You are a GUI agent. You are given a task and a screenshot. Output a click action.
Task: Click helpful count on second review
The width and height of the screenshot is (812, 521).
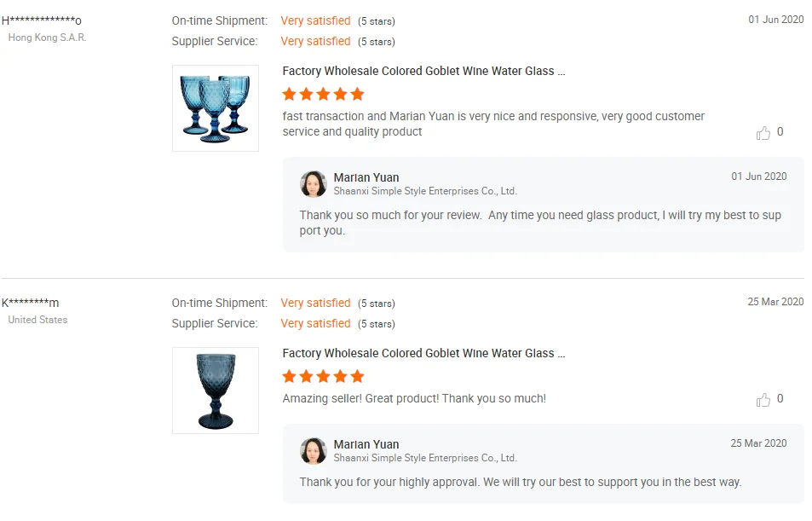click(780, 399)
